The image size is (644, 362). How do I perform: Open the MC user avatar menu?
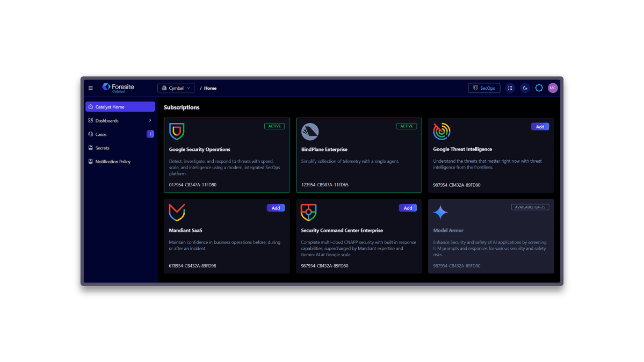(x=552, y=88)
